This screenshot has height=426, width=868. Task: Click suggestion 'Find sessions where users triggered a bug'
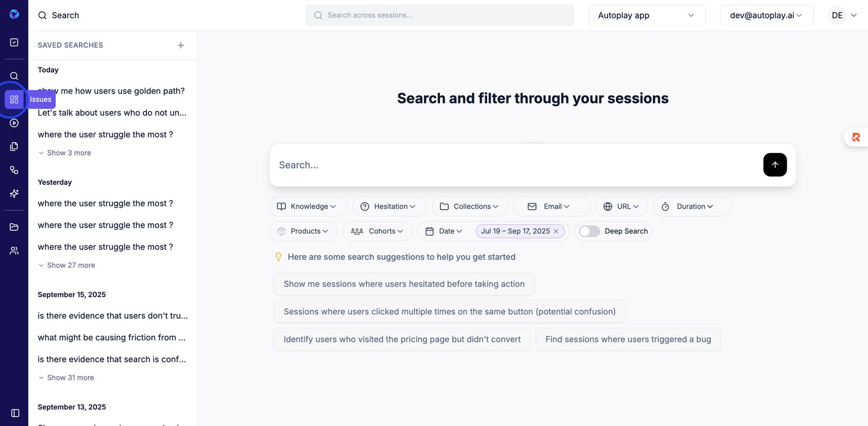[x=628, y=339]
